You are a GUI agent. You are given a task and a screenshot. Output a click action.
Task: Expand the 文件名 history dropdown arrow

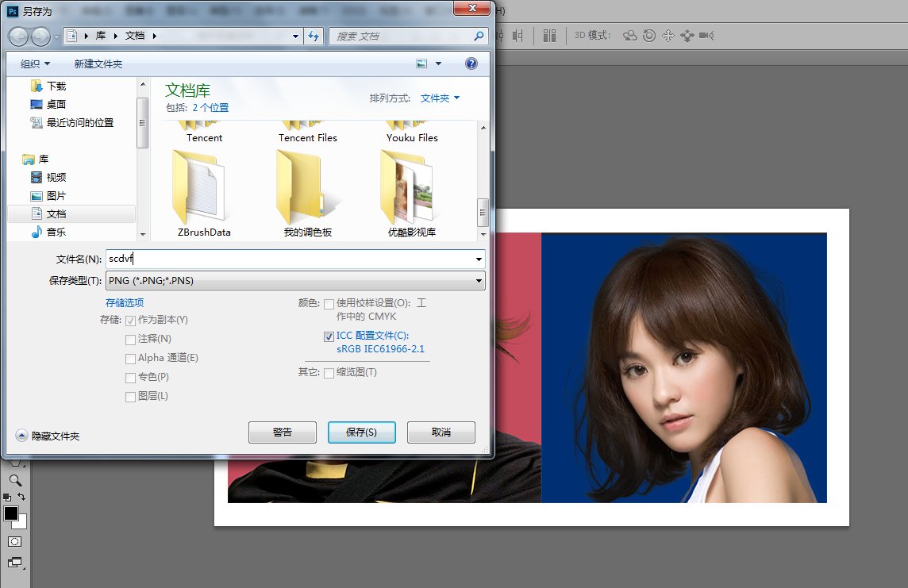pos(477,259)
